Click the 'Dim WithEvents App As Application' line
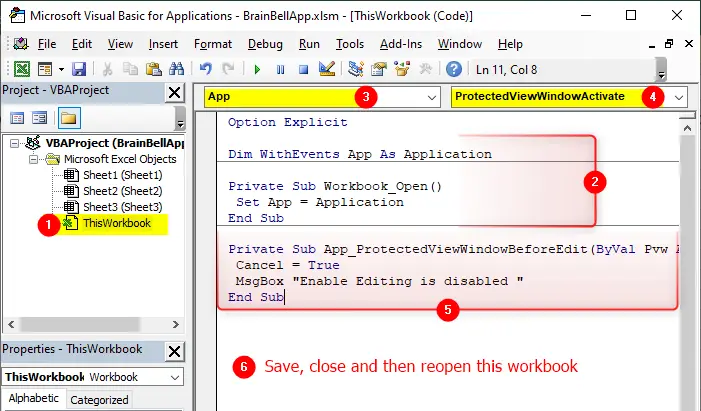The height and width of the screenshot is (411, 701). click(360, 154)
